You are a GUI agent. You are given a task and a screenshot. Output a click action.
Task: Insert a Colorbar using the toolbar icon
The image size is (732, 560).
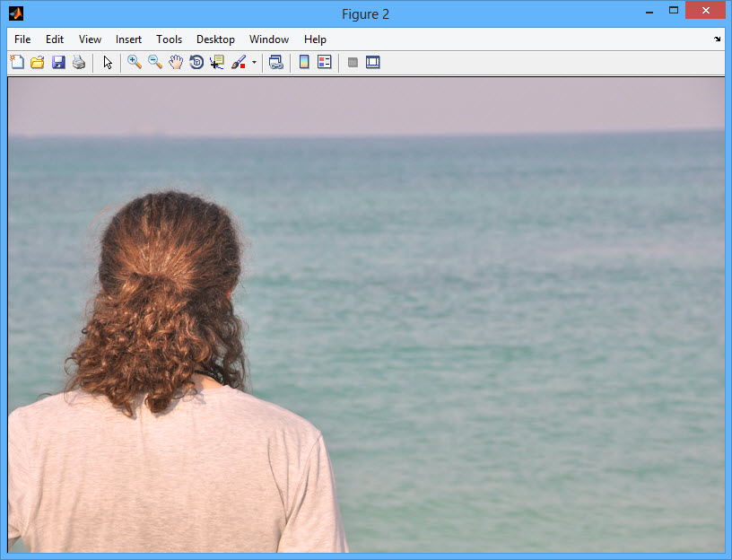click(304, 62)
